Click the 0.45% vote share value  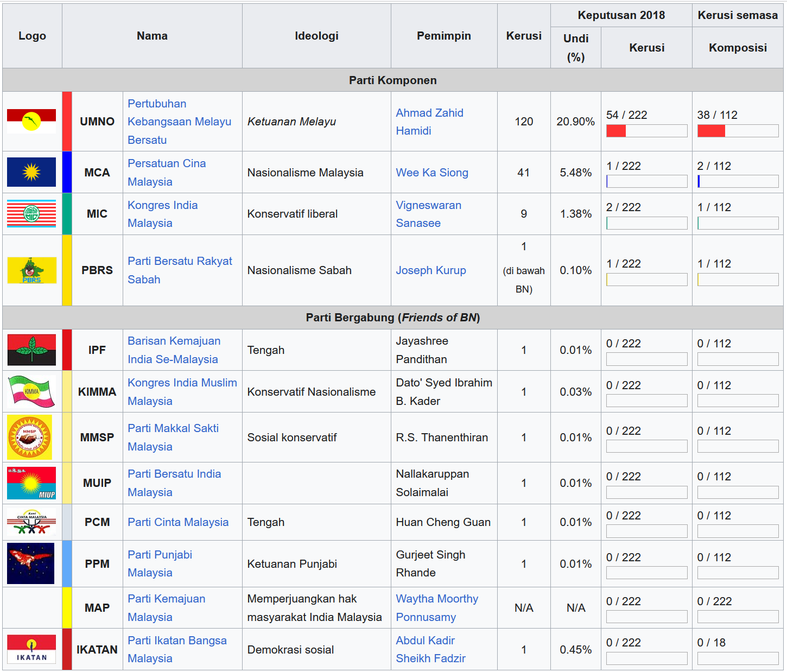(575, 650)
